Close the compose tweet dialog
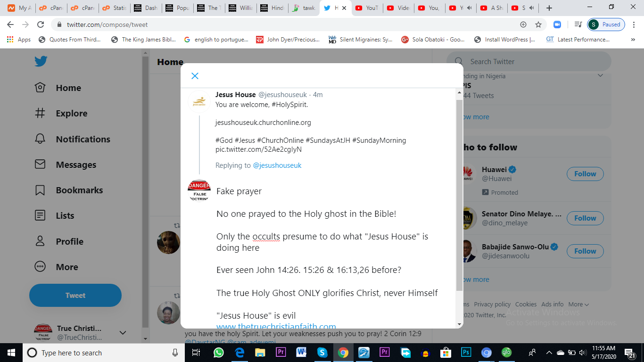This screenshot has width=644, height=362. coord(195,76)
